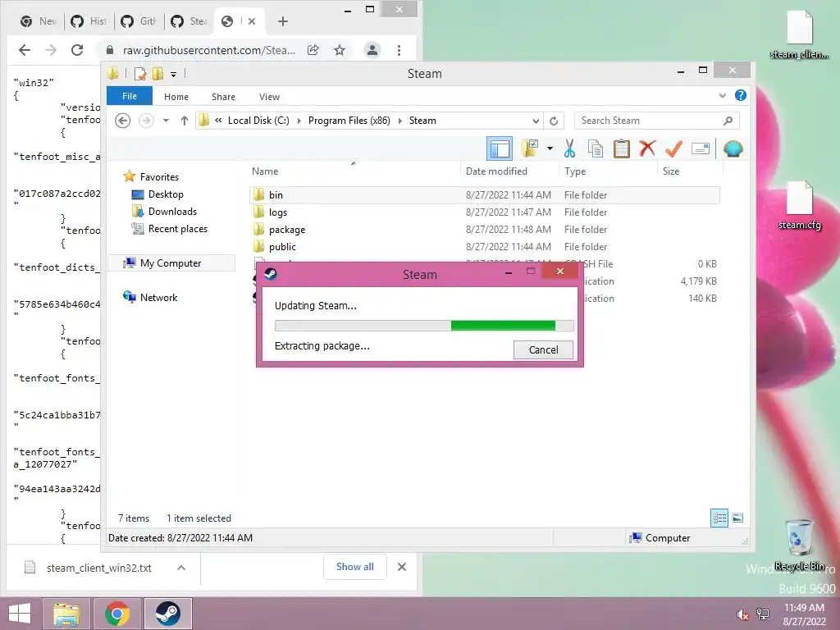Expand the Explorer ribbon chevron
The height and width of the screenshot is (630, 840).
coord(722,95)
